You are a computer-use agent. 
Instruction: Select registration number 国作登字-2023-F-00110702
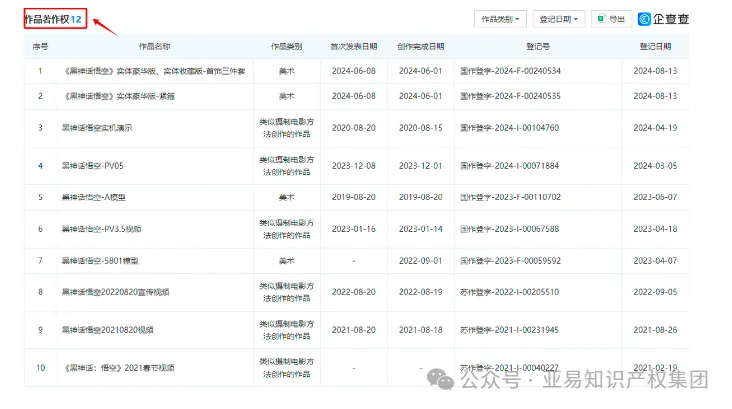tap(510, 197)
